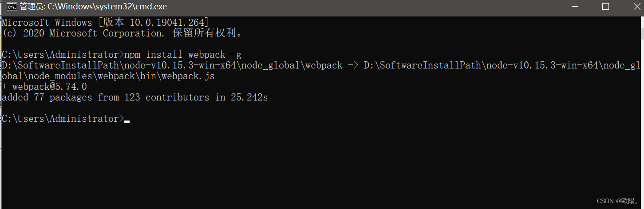Screen dimensions: 644x209
Task: Click the '->' arrow in the install output
Action: coord(353,65)
